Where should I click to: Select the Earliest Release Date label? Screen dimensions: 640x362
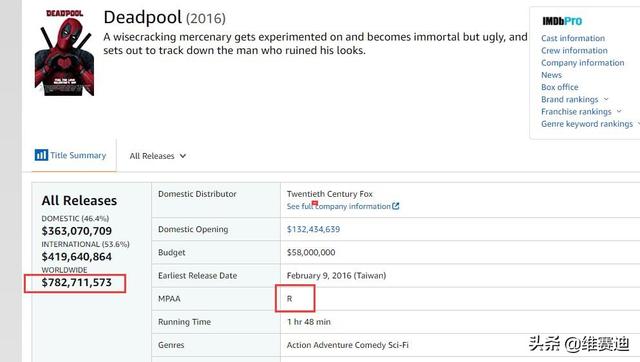point(198,276)
